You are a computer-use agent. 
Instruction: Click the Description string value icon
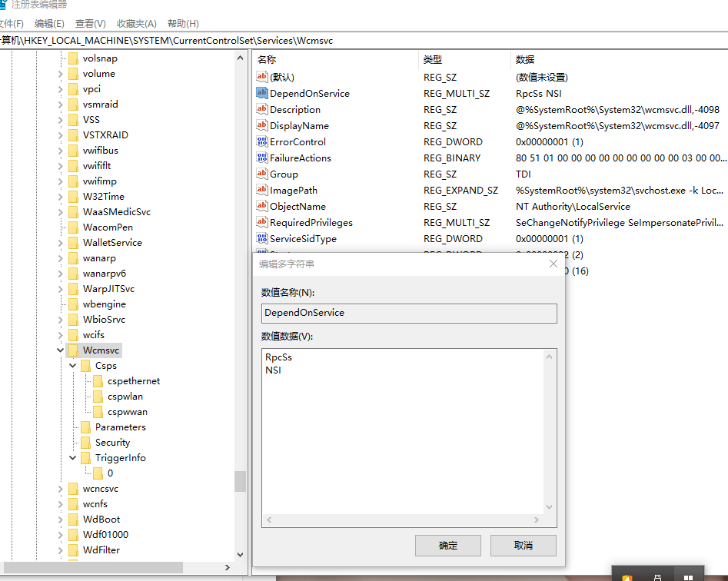pos(262,109)
